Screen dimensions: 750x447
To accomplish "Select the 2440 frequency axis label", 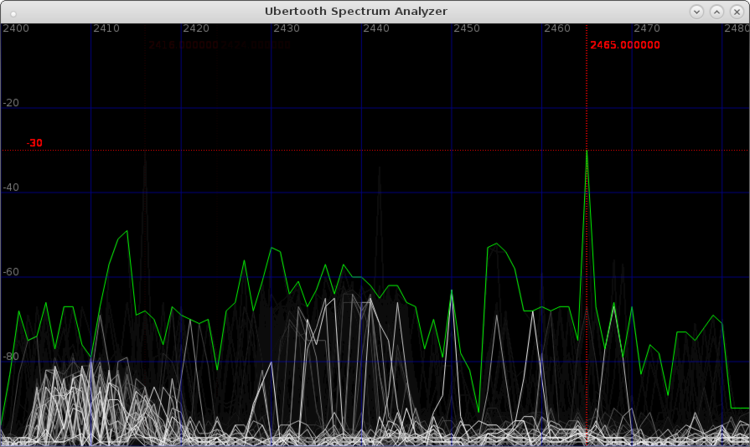I will coord(376,29).
